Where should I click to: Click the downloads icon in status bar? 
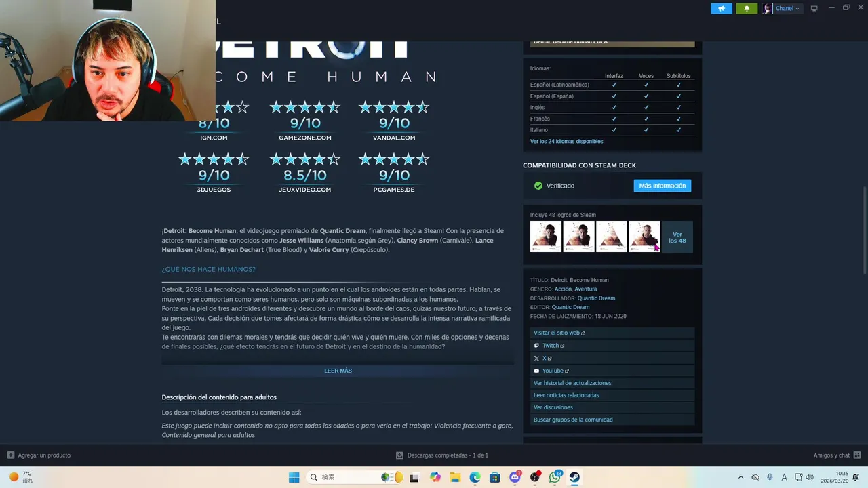click(399, 455)
